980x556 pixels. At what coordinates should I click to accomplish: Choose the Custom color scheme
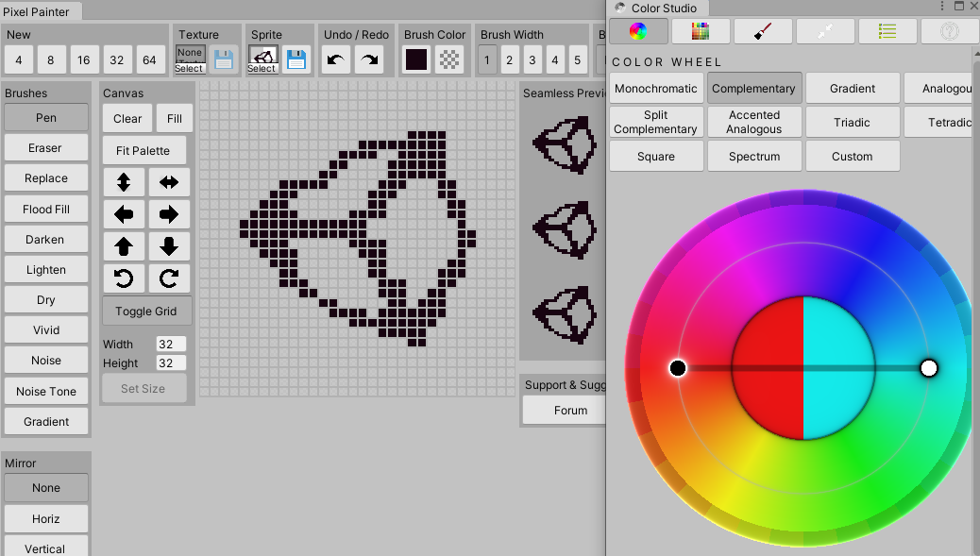point(853,156)
